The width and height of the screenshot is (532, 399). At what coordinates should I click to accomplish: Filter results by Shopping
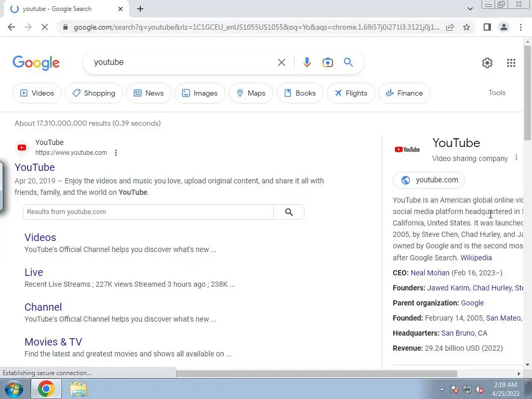click(94, 93)
